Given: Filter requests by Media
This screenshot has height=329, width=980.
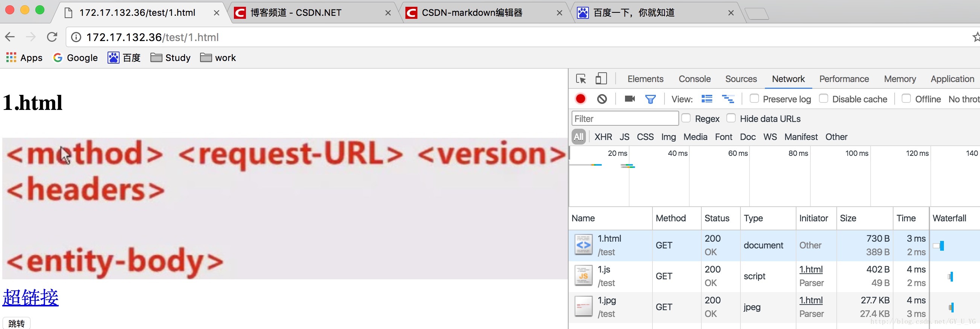Looking at the screenshot, I should tap(695, 137).
